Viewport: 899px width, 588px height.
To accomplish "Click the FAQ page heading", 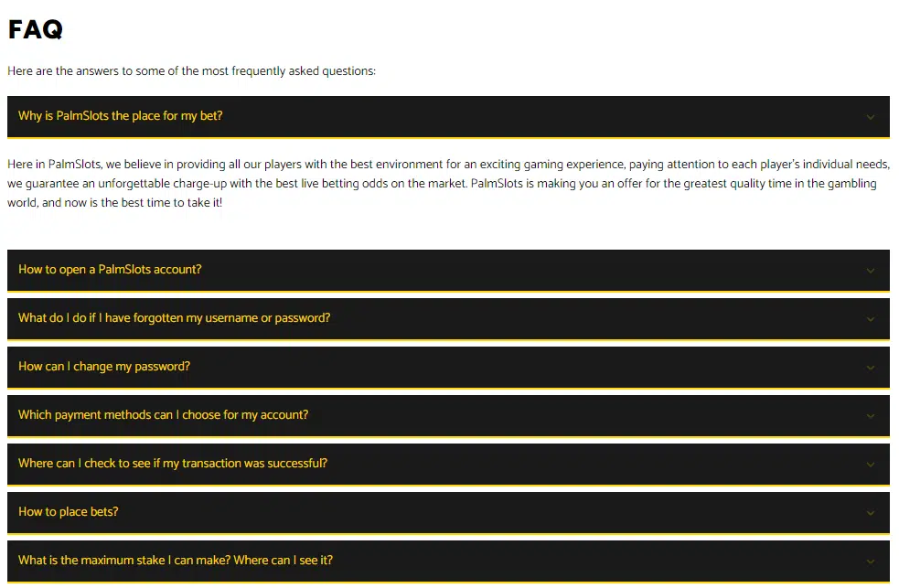I will [36, 29].
